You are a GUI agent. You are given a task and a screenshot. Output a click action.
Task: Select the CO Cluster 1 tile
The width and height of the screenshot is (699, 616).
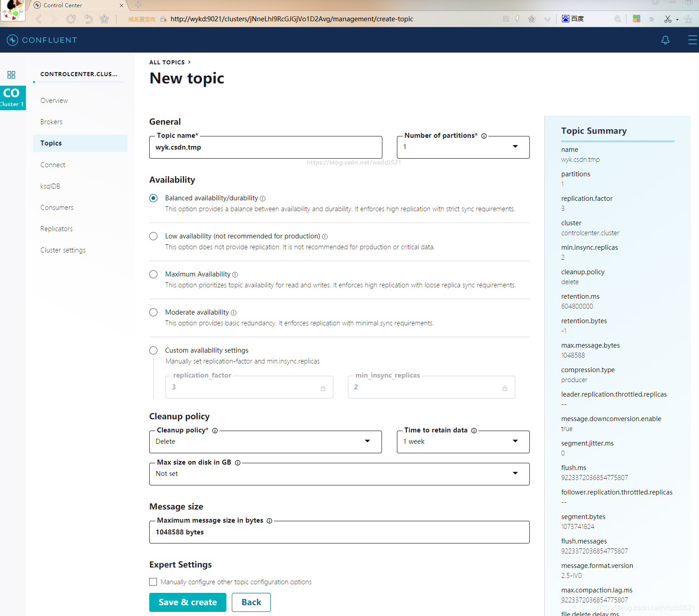[x=13, y=98]
